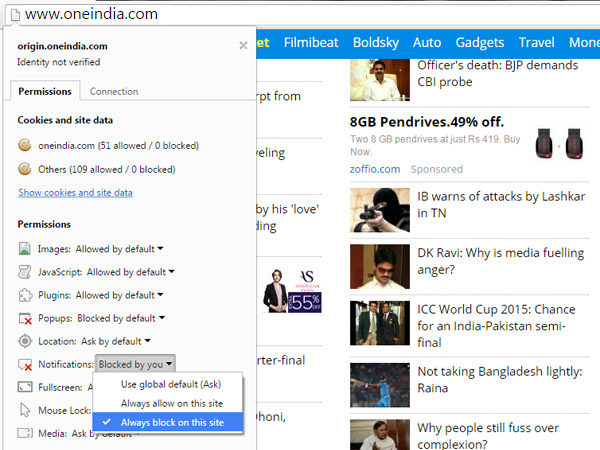Click the Others cookie icon
This screenshot has height=450, width=600.
[x=25, y=169]
